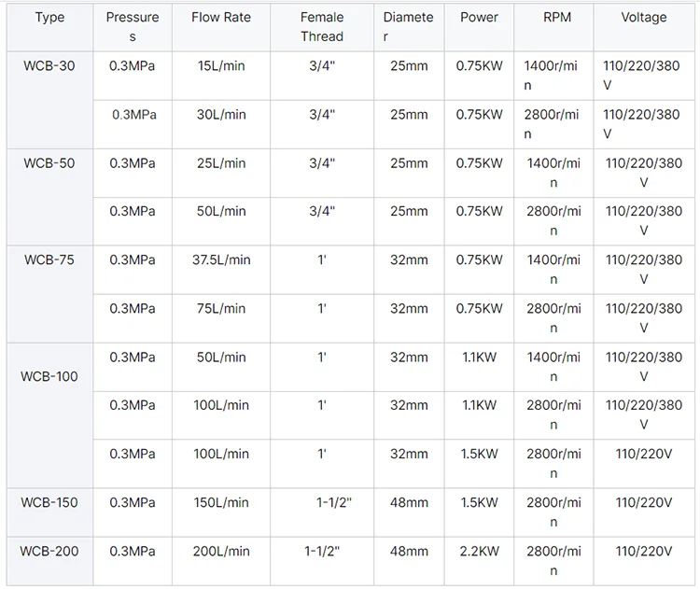
Task: Select the 48mm diameter cell for WCB-150
Action: point(409,512)
